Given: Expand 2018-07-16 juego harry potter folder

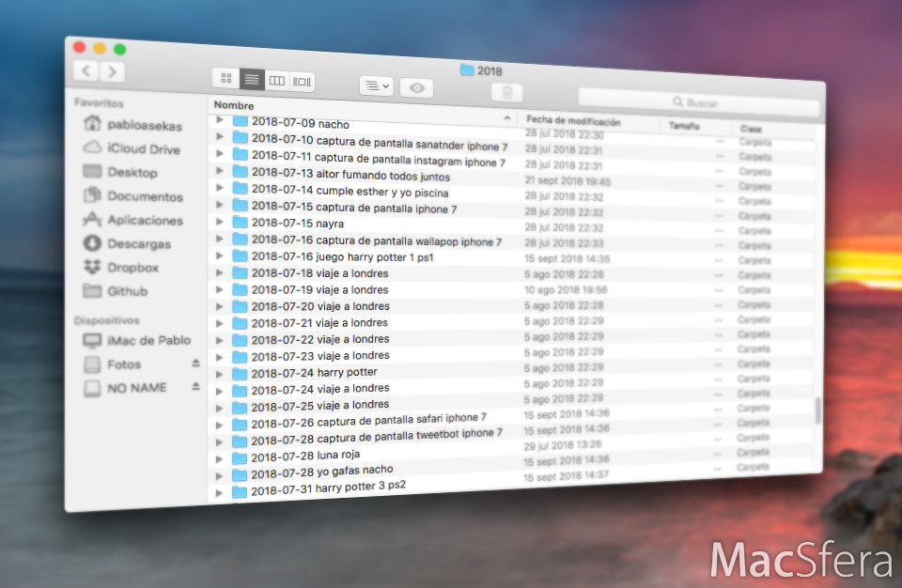Looking at the screenshot, I should 220,255.
